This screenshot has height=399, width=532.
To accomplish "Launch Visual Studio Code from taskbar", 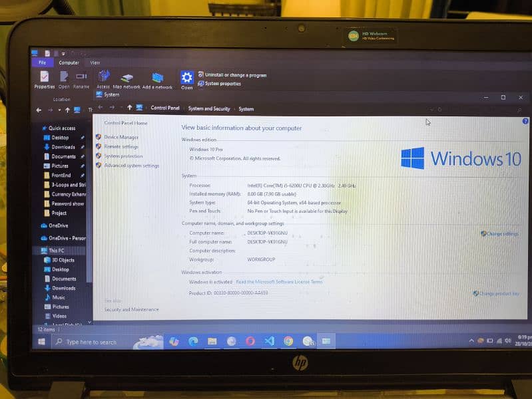I will pyautogui.click(x=269, y=341).
